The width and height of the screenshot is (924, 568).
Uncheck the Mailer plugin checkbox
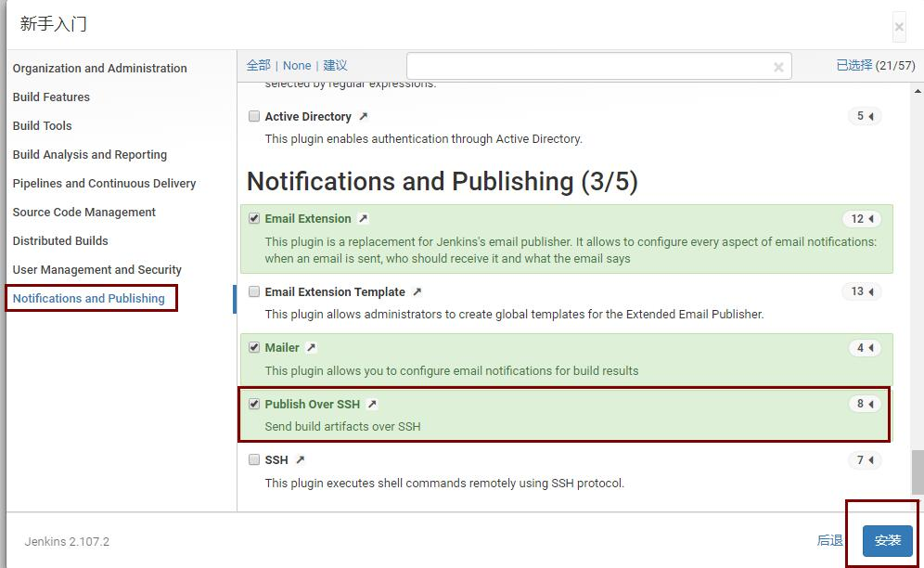tap(254, 347)
